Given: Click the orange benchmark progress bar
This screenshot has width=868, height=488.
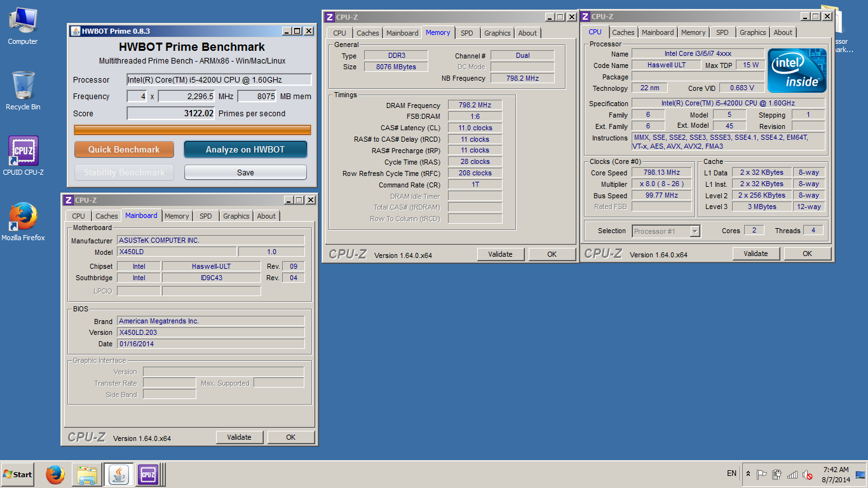Looking at the screenshot, I should (x=193, y=130).
